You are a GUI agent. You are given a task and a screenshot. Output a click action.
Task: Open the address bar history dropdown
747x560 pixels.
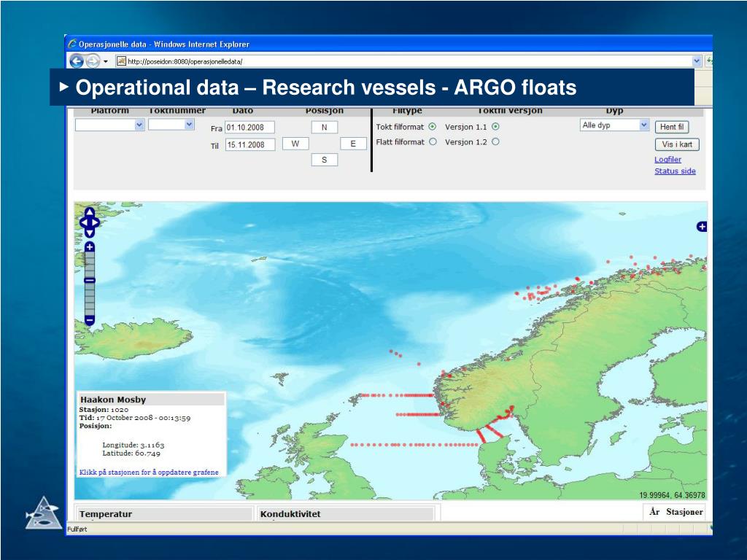point(697,61)
